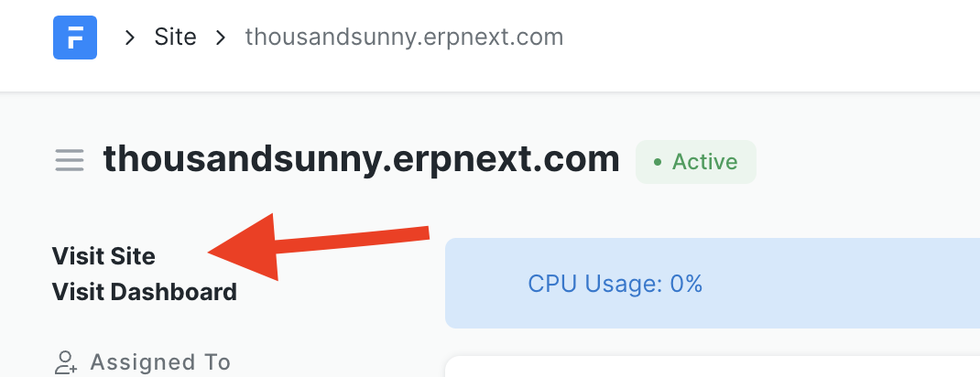This screenshot has height=377, width=980.
Task: Click the empty navbar area right of the breadcrumb
Action: (779, 38)
